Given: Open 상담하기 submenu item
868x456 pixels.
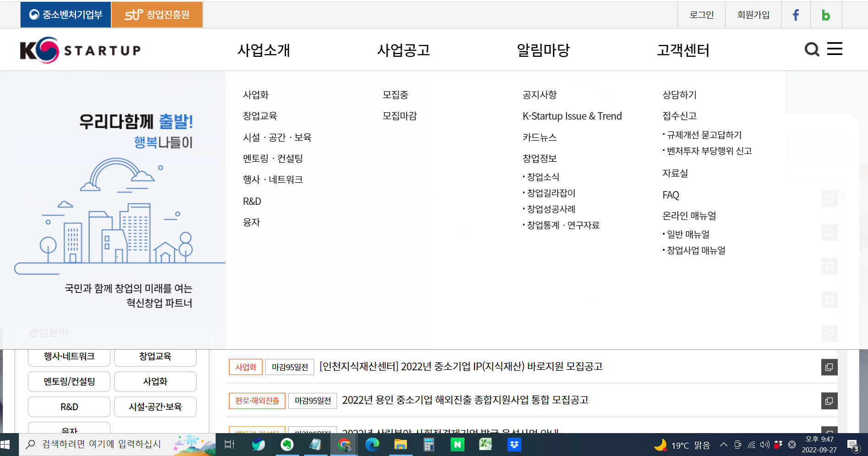Looking at the screenshot, I should point(680,95).
